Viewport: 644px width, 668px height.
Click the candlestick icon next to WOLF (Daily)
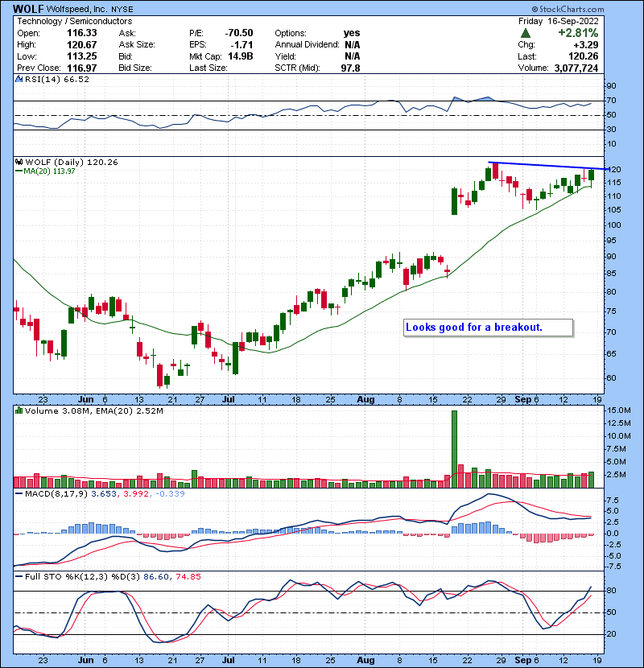(x=19, y=163)
